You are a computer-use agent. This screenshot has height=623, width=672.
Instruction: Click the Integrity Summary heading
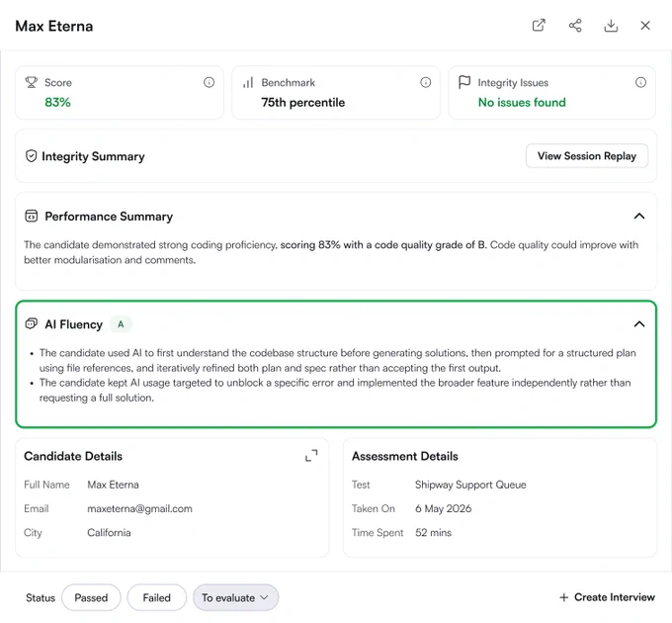coord(93,156)
